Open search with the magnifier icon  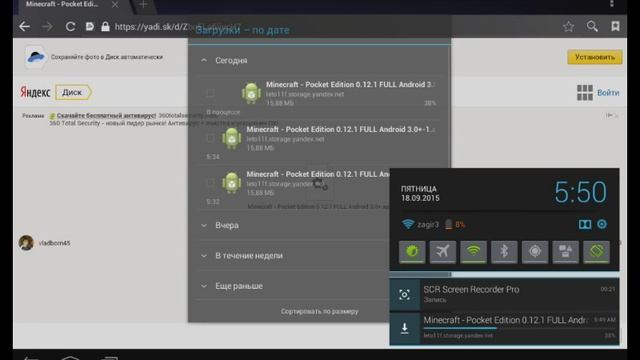pyautogui.click(x=592, y=27)
